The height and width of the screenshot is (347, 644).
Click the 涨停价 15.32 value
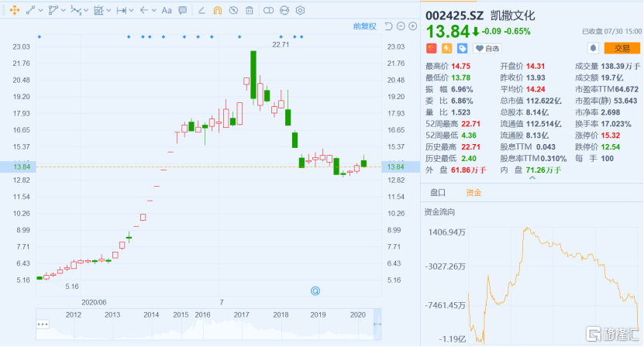click(x=611, y=135)
